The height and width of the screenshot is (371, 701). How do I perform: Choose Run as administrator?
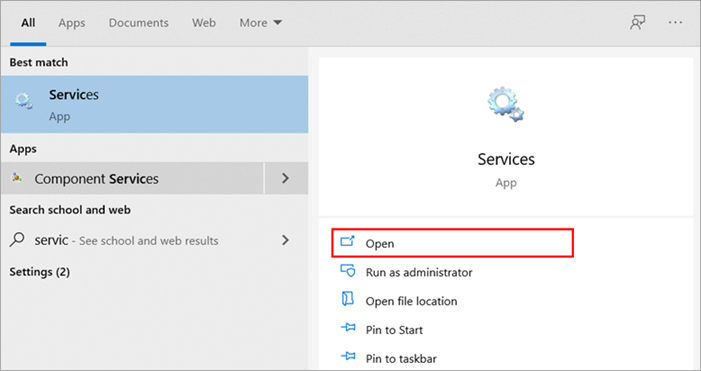coord(419,272)
